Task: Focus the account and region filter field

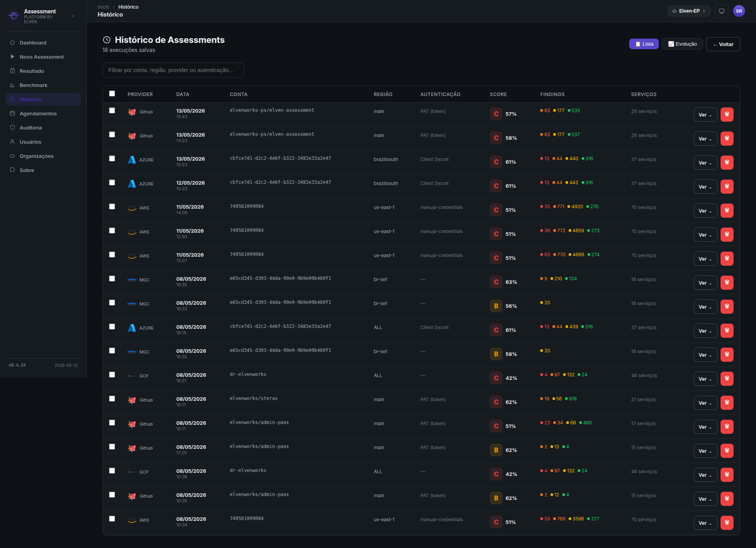Action: point(173,70)
